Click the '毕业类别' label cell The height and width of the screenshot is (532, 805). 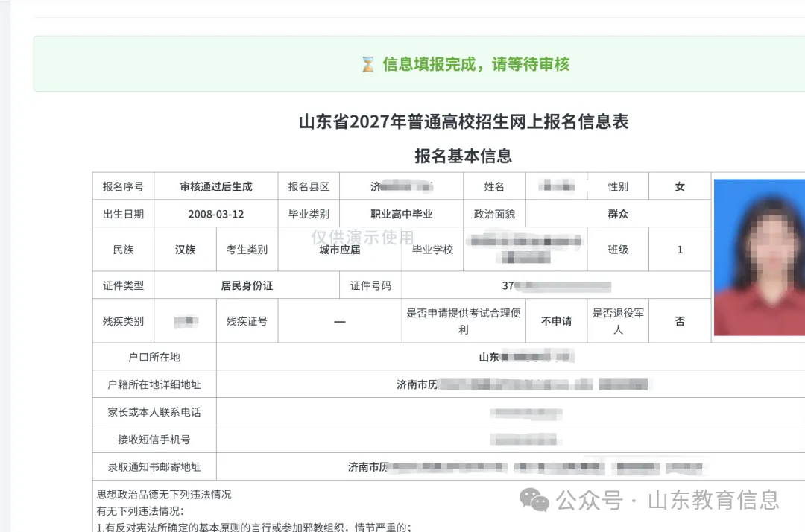point(309,213)
